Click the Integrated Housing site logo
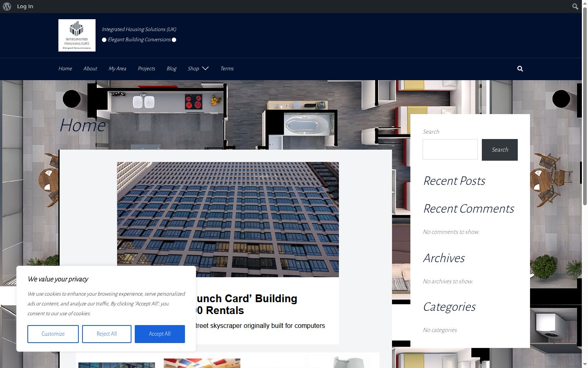This screenshot has height=368, width=588. point(77,35)
